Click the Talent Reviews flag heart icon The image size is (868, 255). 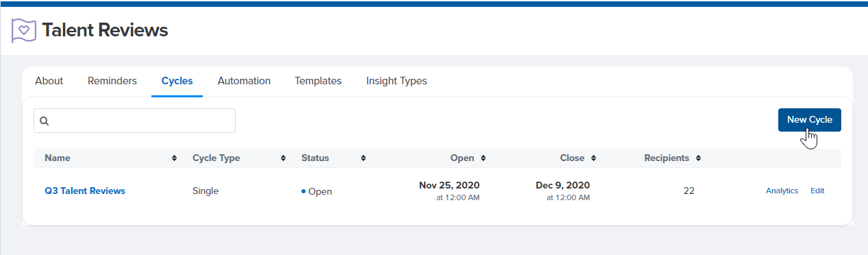pyautogui.click(x=24, y=30)
